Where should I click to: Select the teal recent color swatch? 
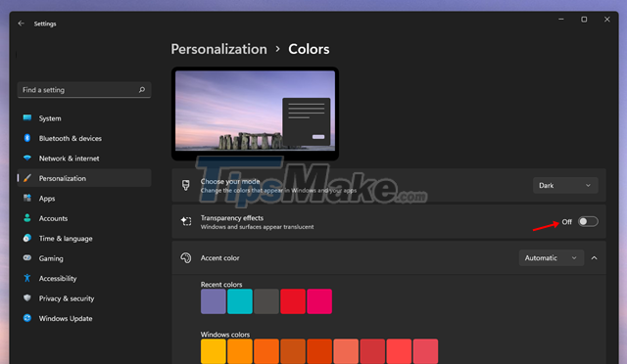coord(240,301)
